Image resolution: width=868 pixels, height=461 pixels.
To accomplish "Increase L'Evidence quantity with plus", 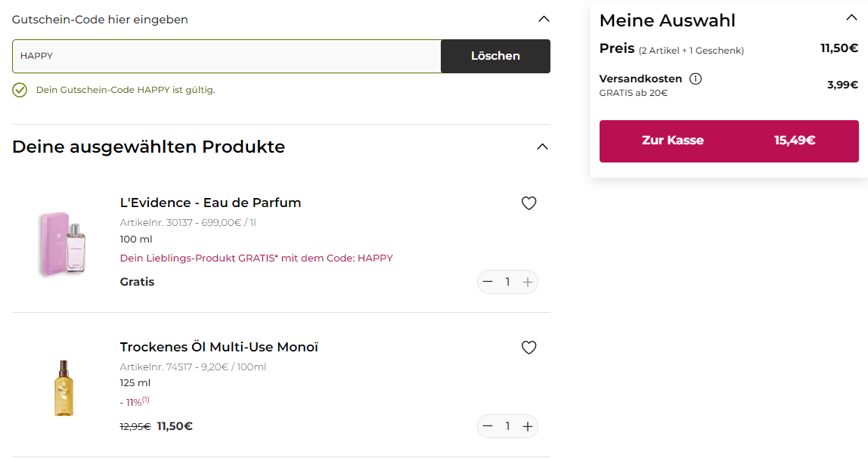I will pyautogui.click(x=528, y=282).
